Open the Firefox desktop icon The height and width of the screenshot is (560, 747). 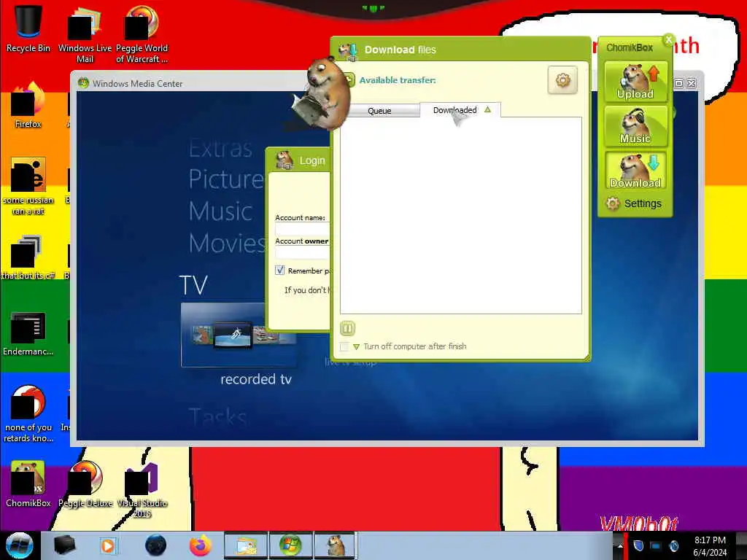(x=28, y=105)
